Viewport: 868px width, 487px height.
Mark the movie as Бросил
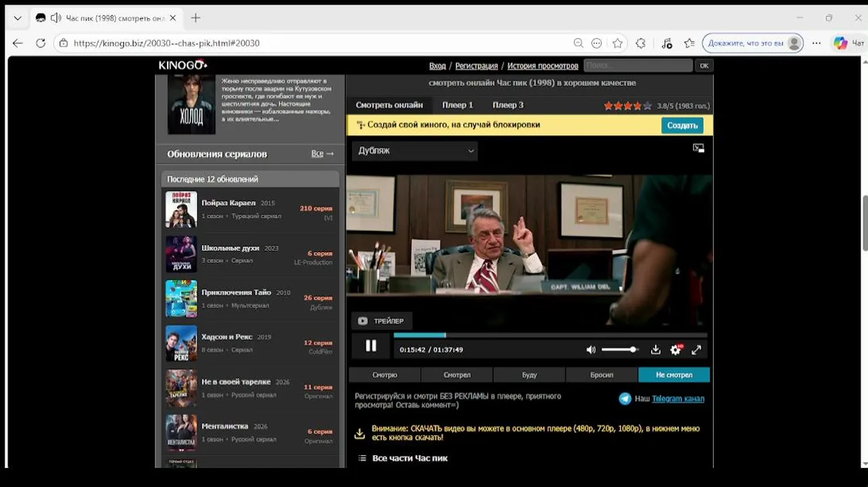[x=602, y=375]
